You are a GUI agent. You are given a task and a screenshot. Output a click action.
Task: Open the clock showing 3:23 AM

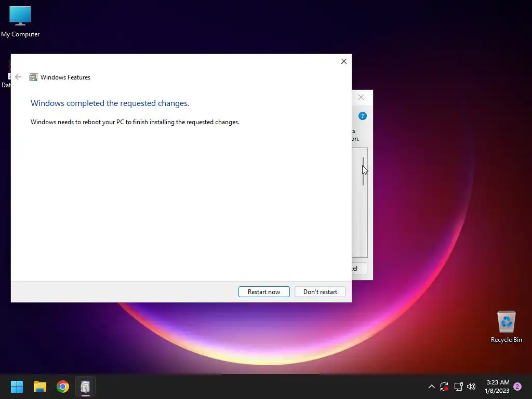497,387
